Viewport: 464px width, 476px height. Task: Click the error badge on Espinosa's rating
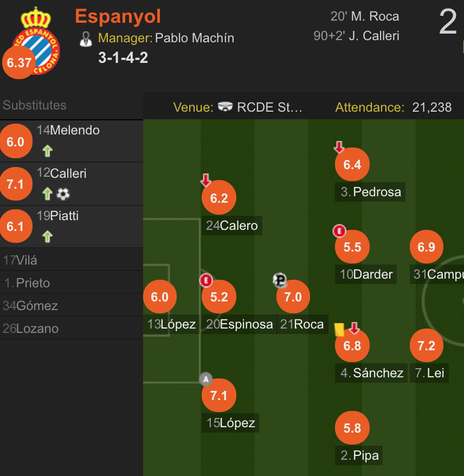point(206,280)
